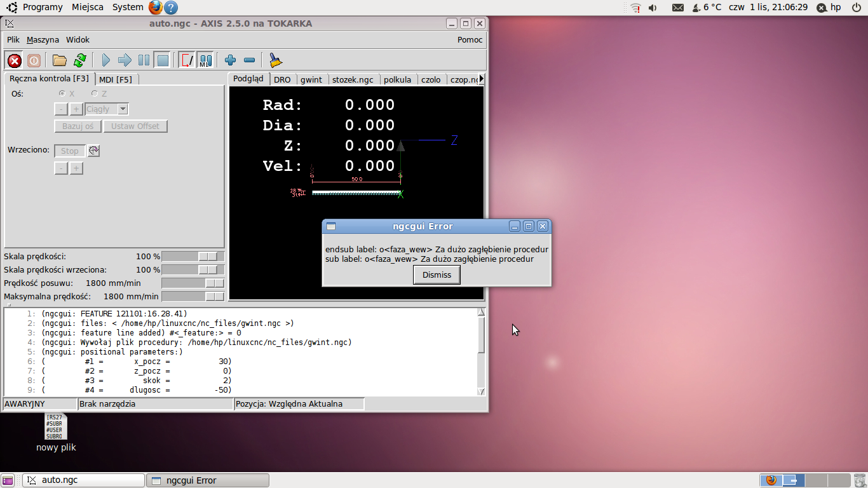This screenshot has width=868, height=488.
Task: Clear live plot with the broom icon
Action: click(x=275, y=60)
